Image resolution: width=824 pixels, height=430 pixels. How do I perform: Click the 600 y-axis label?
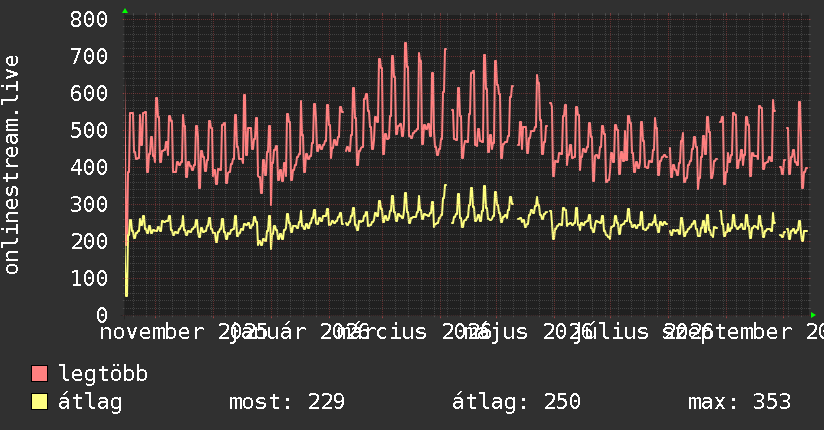point(89,94)
